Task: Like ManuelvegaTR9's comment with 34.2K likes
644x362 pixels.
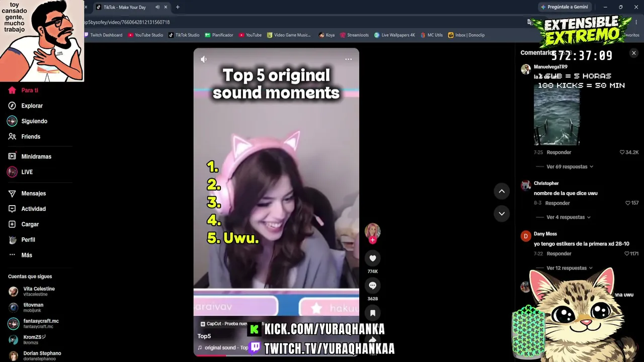Action: (622, 152)
